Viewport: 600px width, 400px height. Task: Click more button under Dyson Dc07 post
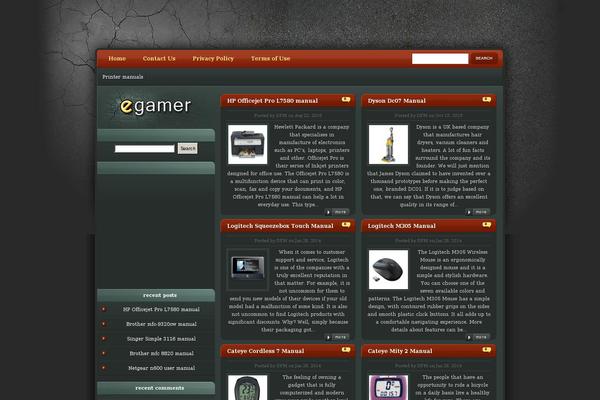coord(478,212)
